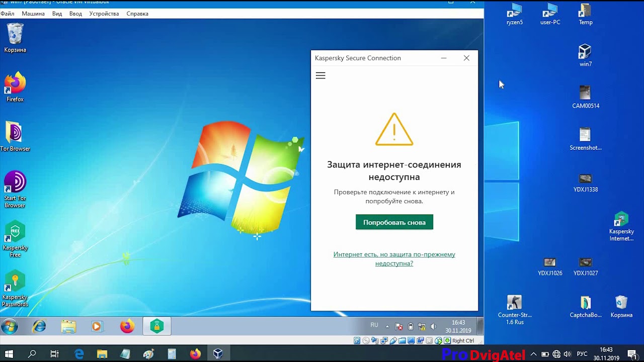Click the VirtualBox optical disk status icon
The width and height of the screenshot is (644, 362).
tap(366, 340)
